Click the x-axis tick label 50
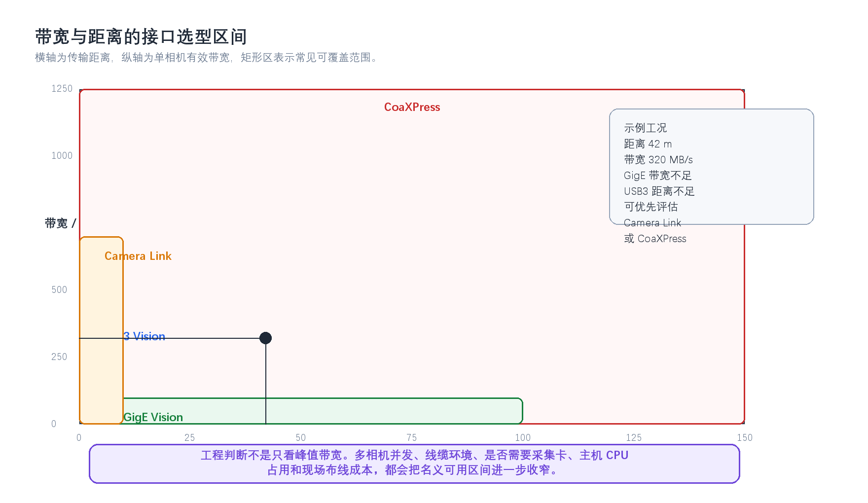The image size is (868, 503). pos(301,437)
